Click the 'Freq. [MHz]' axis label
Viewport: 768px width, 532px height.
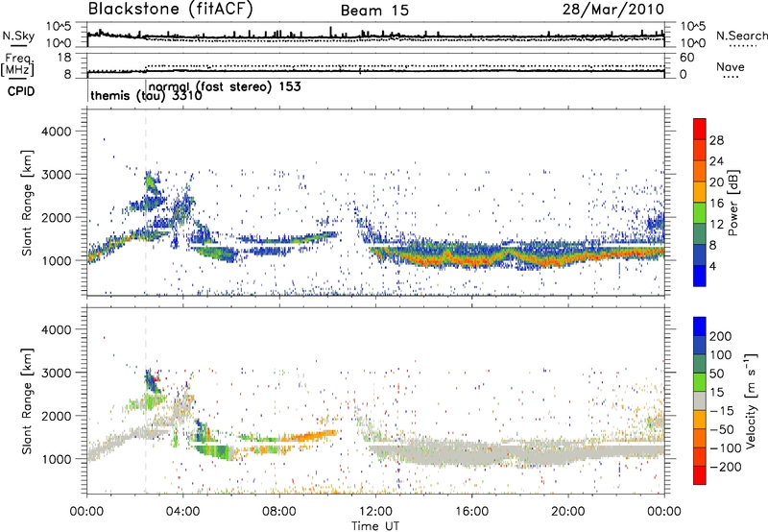17,64
